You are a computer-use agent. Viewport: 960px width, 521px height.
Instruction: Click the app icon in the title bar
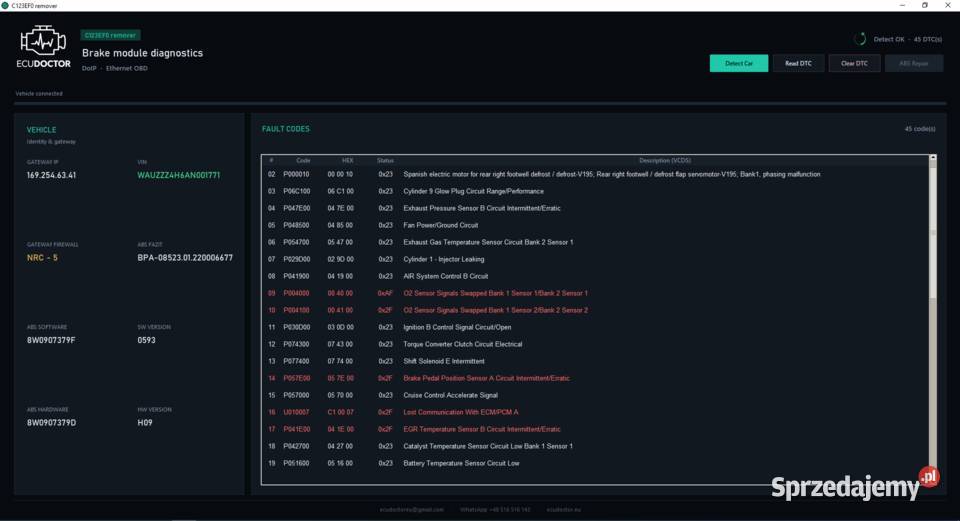6,6
